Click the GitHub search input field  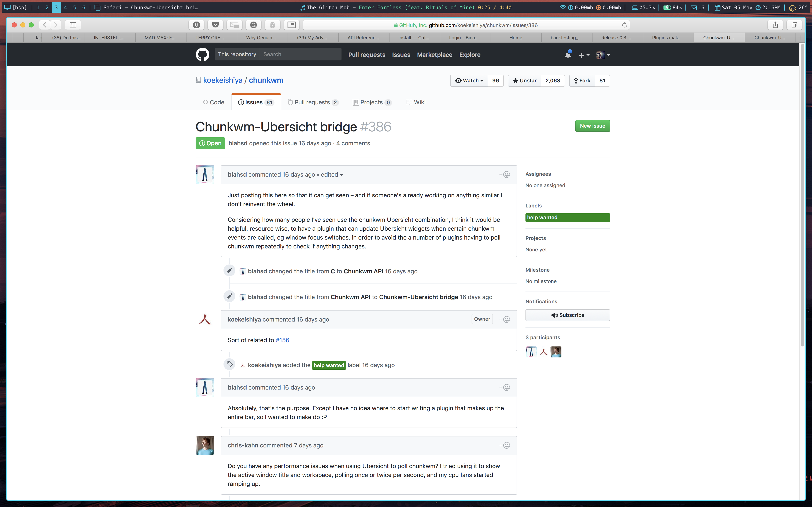click(x=300, y=54)
